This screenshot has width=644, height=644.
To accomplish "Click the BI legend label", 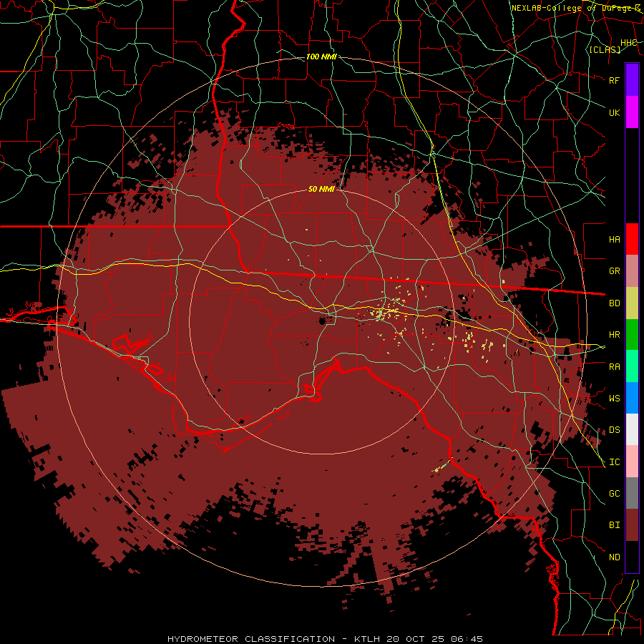I will point(614,525).
